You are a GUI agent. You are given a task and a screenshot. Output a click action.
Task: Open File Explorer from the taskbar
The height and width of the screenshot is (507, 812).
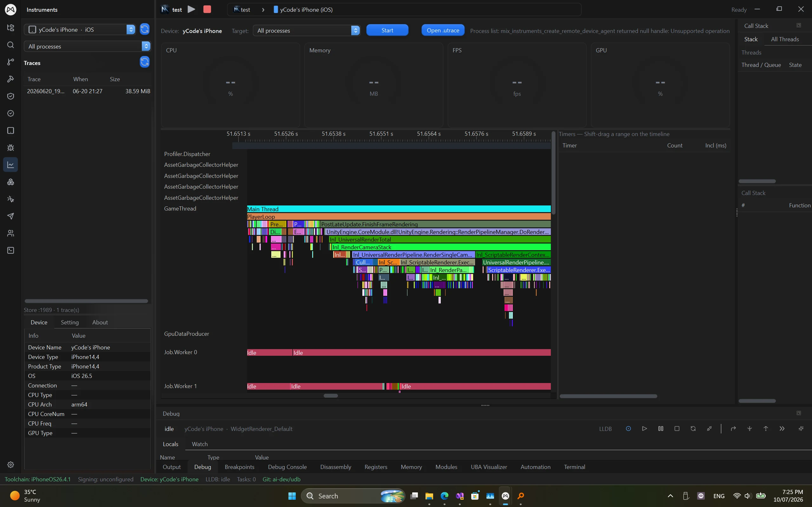tap(429, 496)
